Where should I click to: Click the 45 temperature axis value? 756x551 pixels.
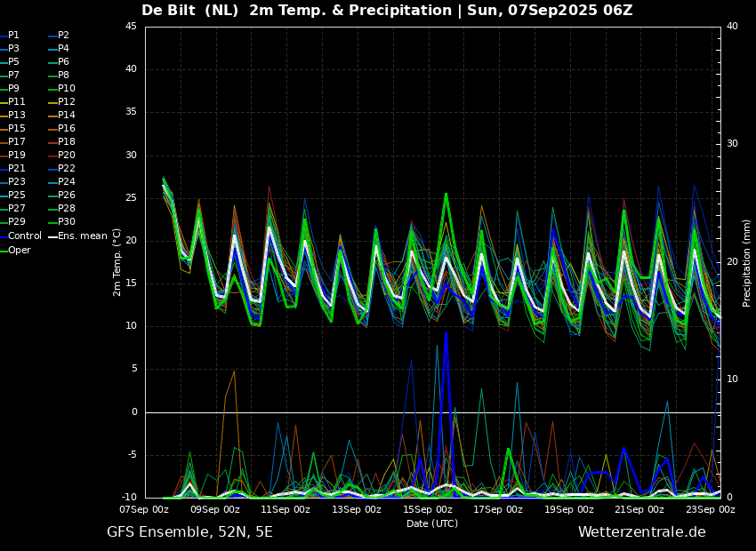131,26
